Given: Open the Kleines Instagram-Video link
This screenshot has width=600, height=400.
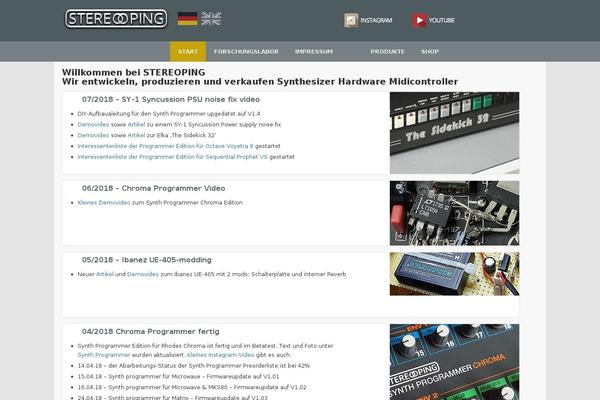Looking at the screenshot, I should 220,355.
